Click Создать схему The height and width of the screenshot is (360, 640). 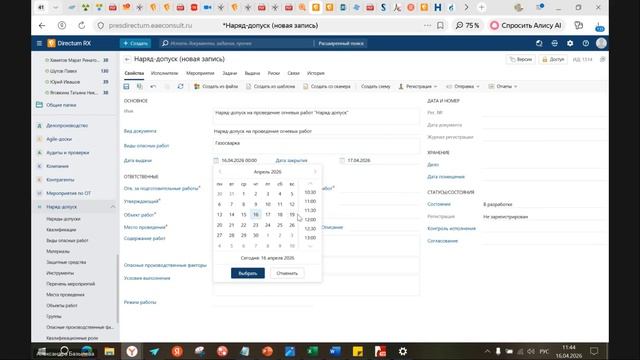coord(376,87)
